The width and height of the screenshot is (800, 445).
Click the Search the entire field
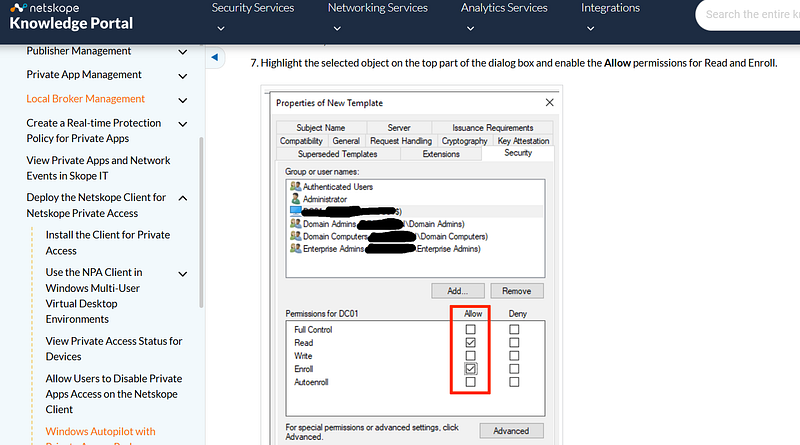point(748,15)
